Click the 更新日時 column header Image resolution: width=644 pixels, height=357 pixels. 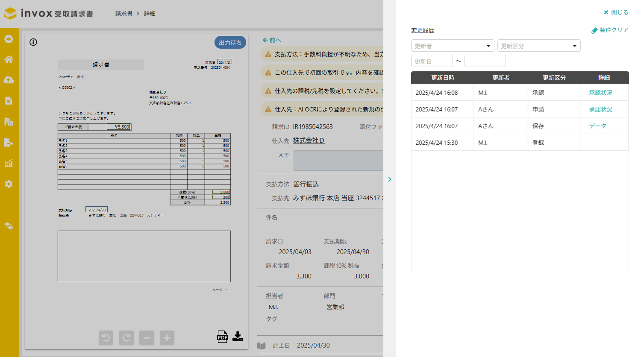click(443, 78)
